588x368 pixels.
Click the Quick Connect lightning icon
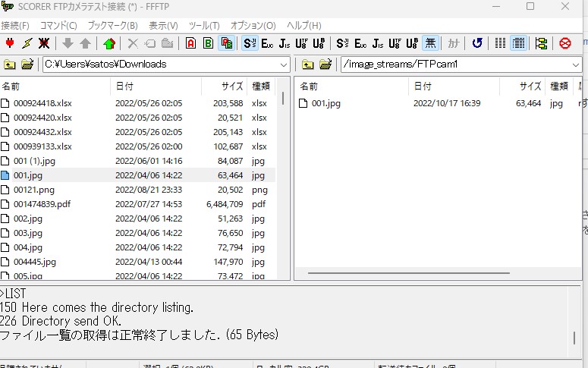pyautogui.click(x=27, y=43)
